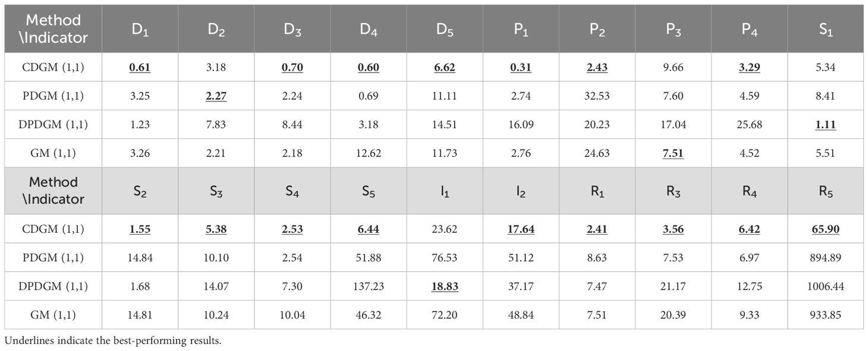This screenshot has width=868, height=351.
Task: Click the underlined 18.83 value under I1
Action: [x=445, y=286]
